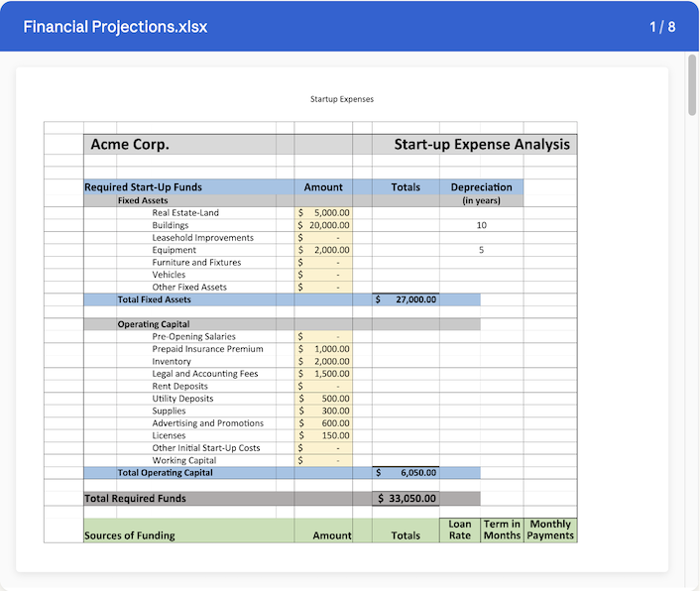Click the vertical scrollbar thumb
700x591 pixels.
pyautogui.click(x=691, y=85)
